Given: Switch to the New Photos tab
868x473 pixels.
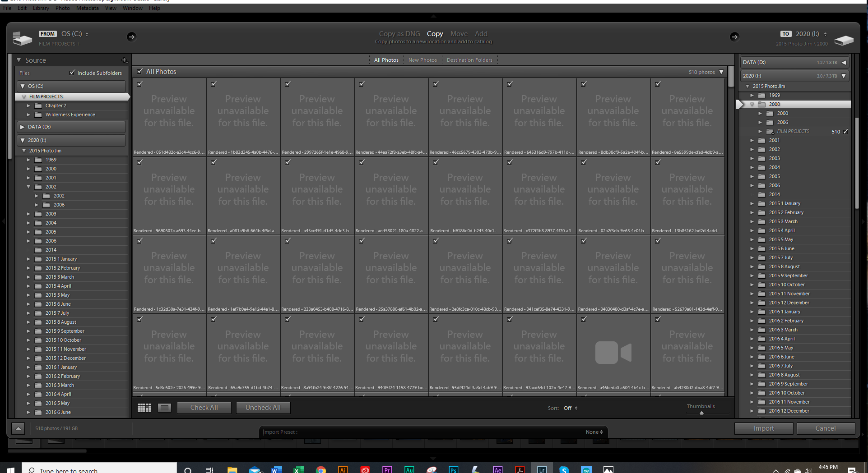Looking at the screenshot, I should point(422,60).
